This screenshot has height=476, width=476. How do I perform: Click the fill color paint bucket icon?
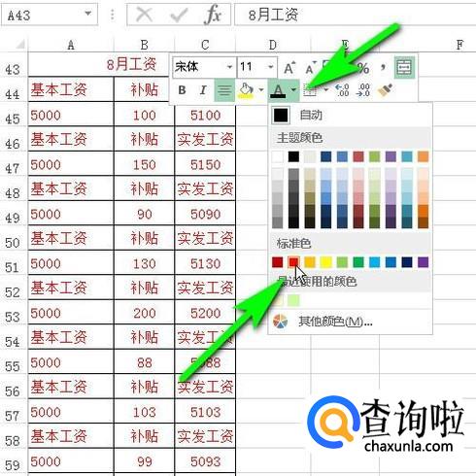pyautogui.click(x=246, y=90)
